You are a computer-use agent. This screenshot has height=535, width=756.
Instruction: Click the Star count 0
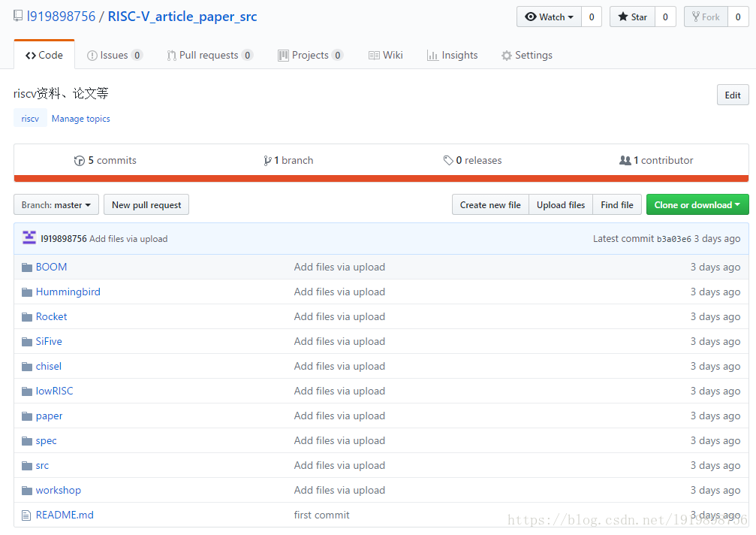pos(665,17)
